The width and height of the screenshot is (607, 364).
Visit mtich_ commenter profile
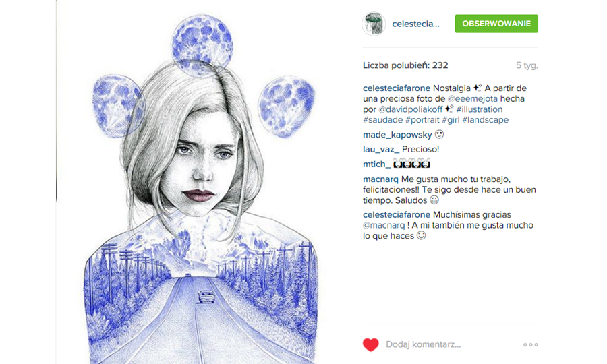point(376,164)
